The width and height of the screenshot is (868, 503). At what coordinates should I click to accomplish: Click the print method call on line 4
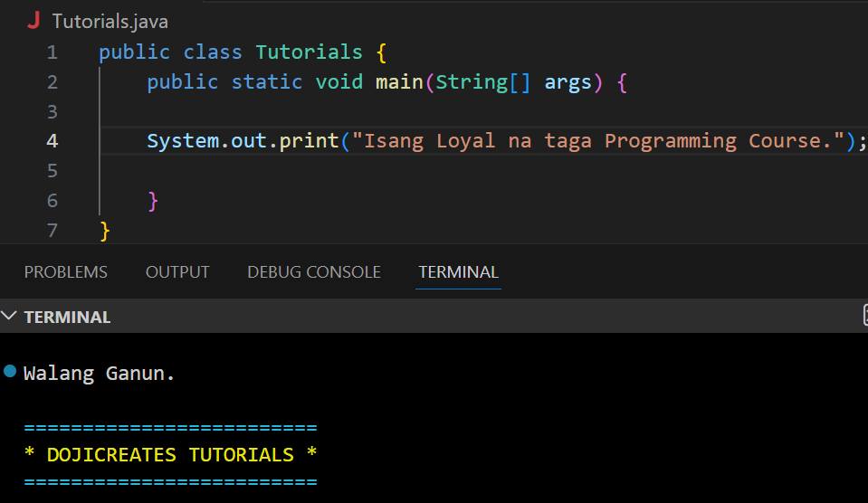(309, 141)
